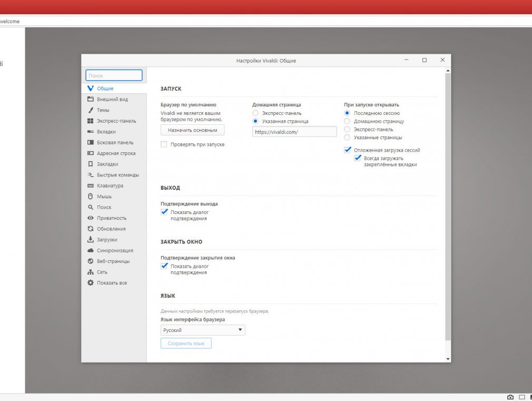Click the Внешний вид window icon
This screenshot has width=532, height=401.
(91, 99)
